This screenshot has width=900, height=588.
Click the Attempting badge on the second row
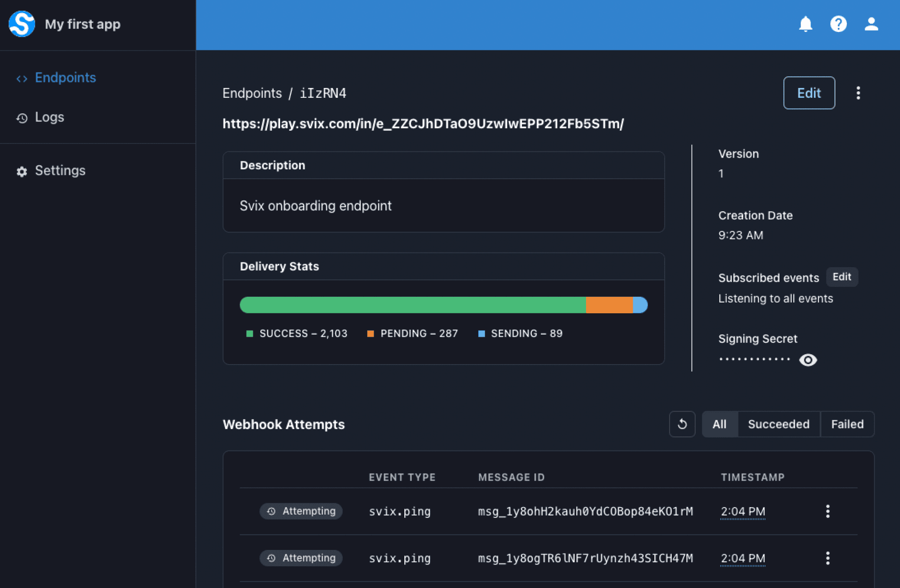pos(301,558)
